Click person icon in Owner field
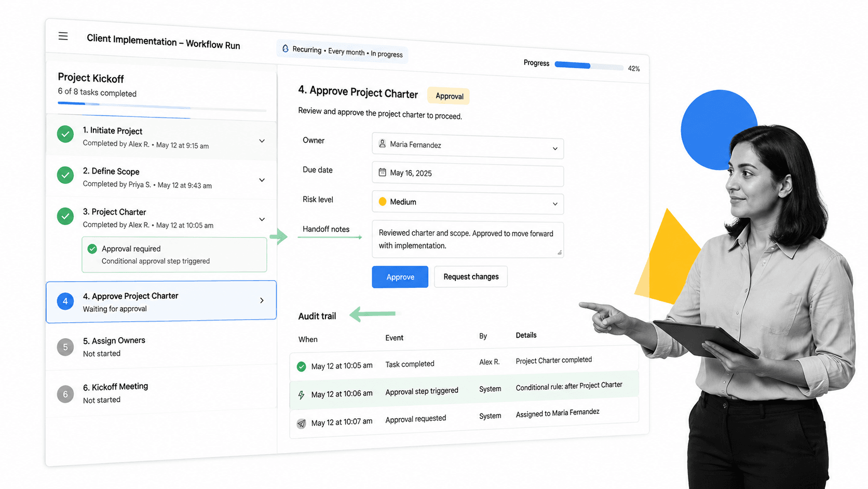 point(382,143)
